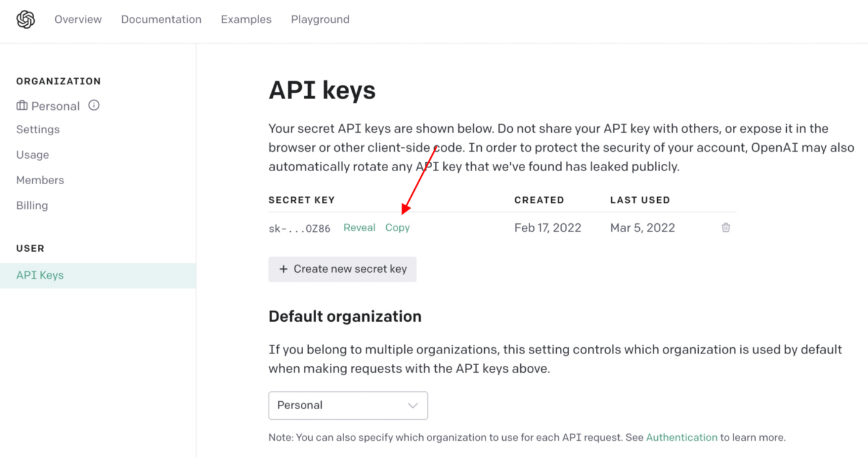The width and height of the screenshot is (868, 457).
Task: View the Usage page
Action: click(32, 155)
